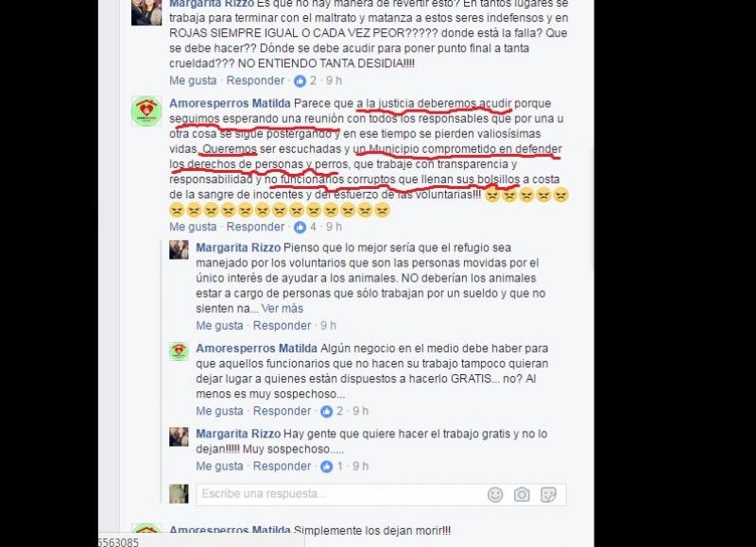The height and width of the screenshot is (547, 756).
Task: Click 'Me gusta' under 'NO ENTIENDO' comment
Action: (x=193, y=81)
